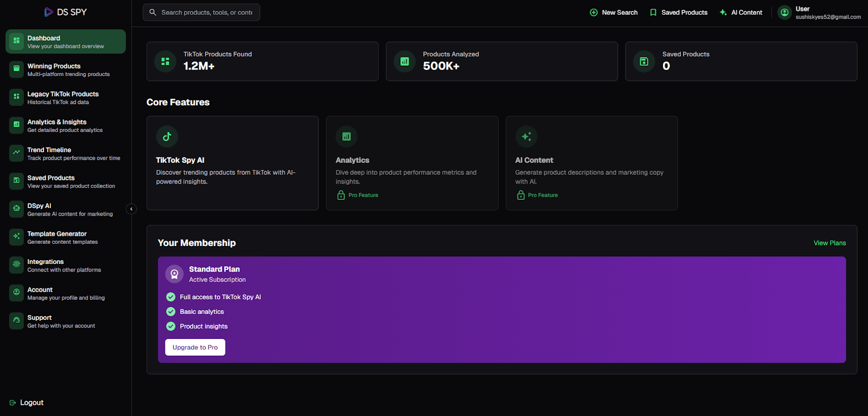This screenshot has height=416, width=868.
Task: Click the Support headset icon
Action: 16,321
